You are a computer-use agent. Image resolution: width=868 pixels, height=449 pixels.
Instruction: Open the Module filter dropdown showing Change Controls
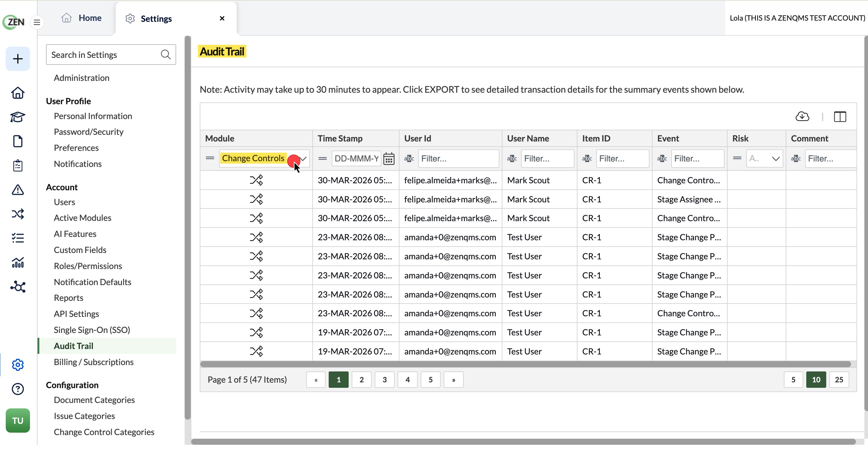coord(265,159)
